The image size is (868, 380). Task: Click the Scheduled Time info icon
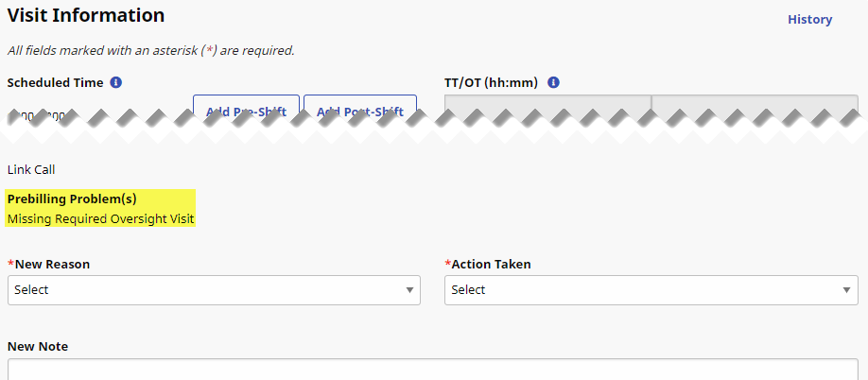tap(116, 82)
